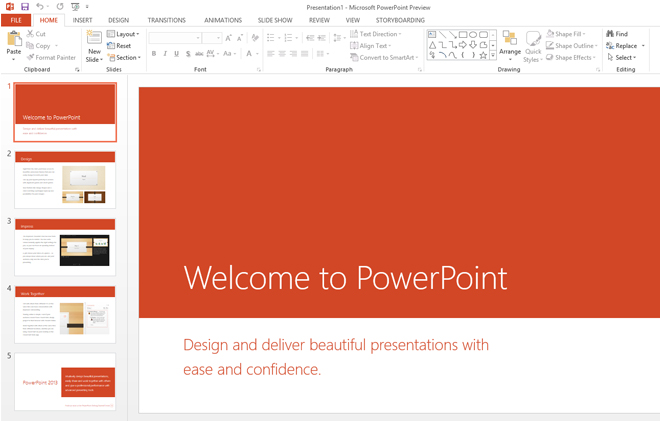Apply bullet list formatting
This screenshot has height=421, width=660.
271,38
